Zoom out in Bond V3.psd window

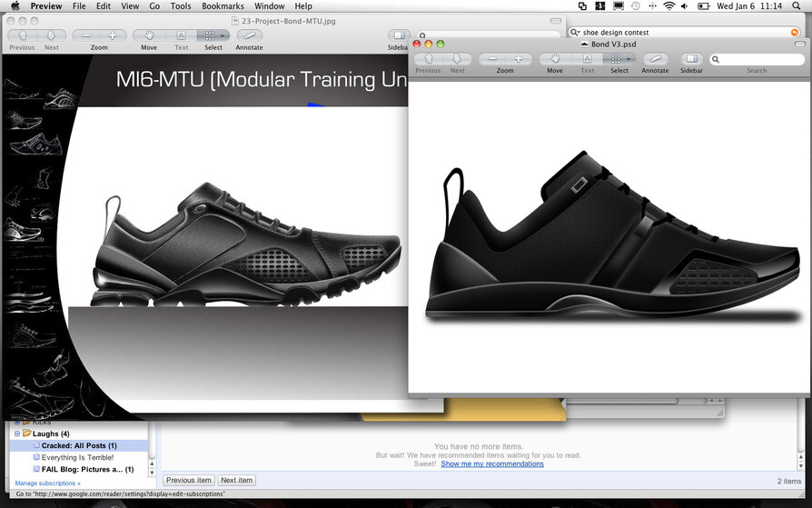(x=492, y=58)
